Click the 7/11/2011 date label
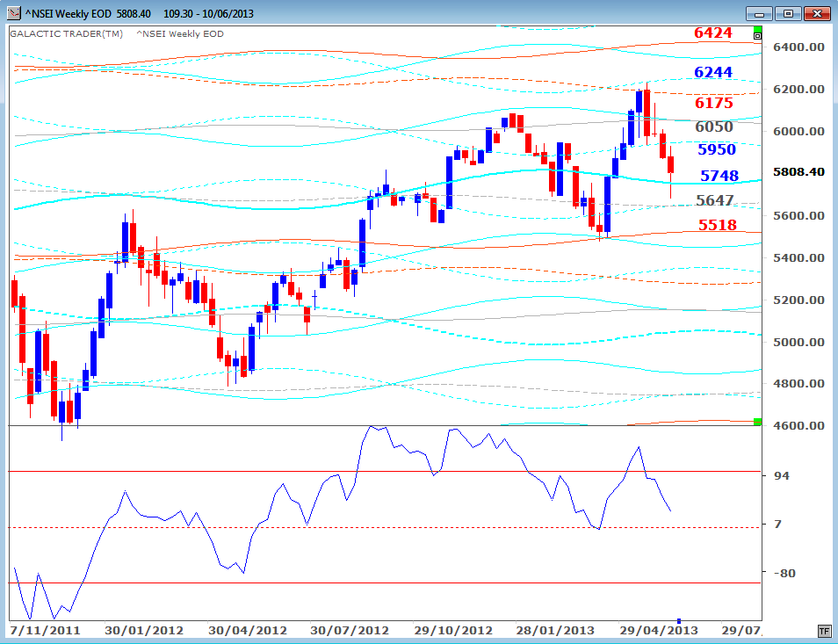 point(46,631)
